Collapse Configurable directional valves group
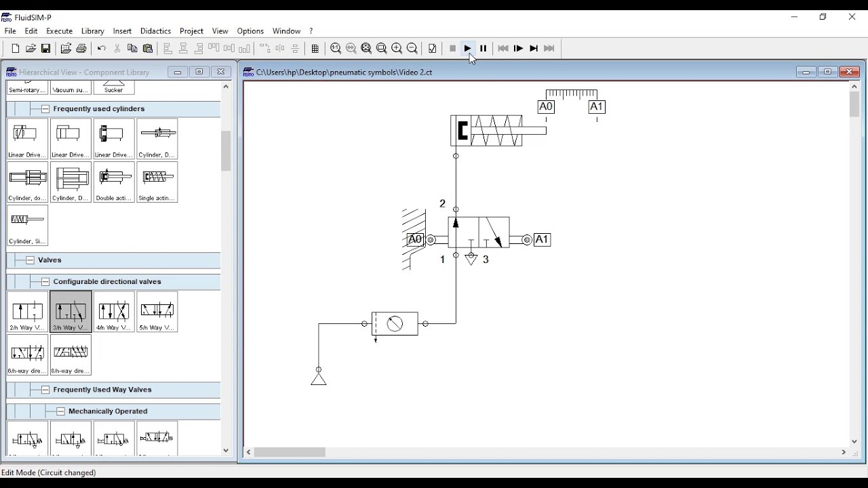868x488 pixels. 45,282
